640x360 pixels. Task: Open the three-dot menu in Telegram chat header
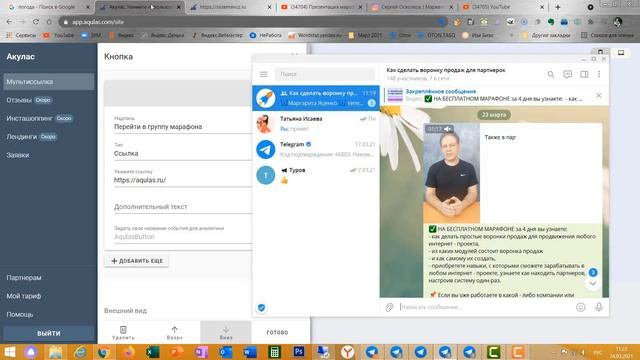pos(599,74)
